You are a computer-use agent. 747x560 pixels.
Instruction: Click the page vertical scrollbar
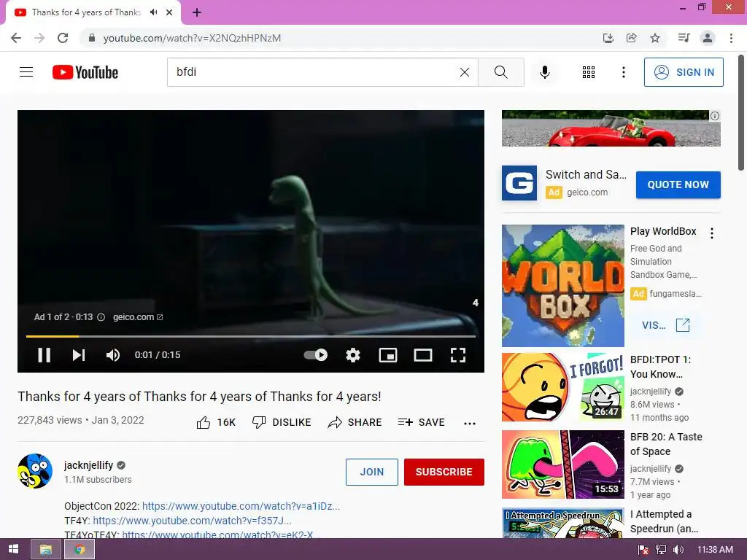pyautogui.click(x=741, y=113)
